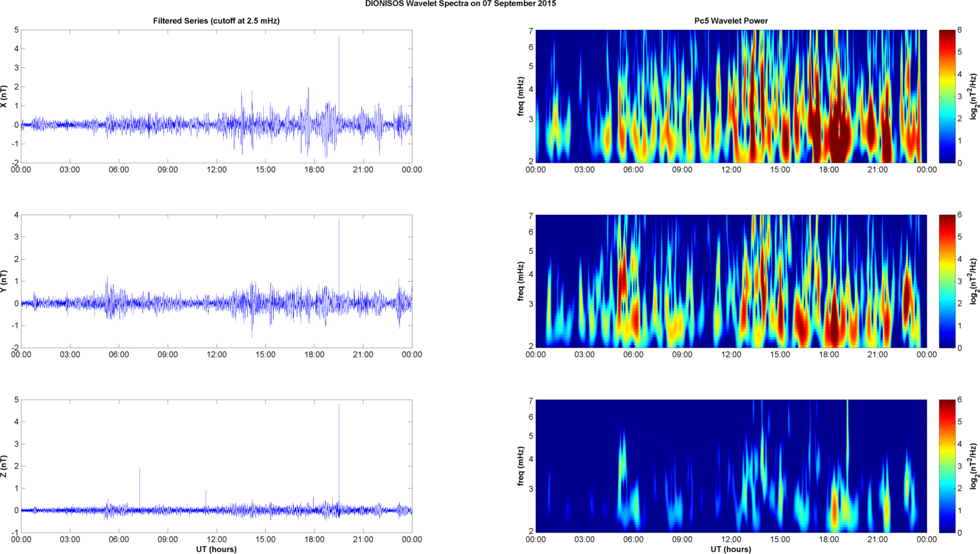This screenshot has height=554, width=980.
Task: Click the middle wavelet plot's colorbar
Action: click(946, 281)
